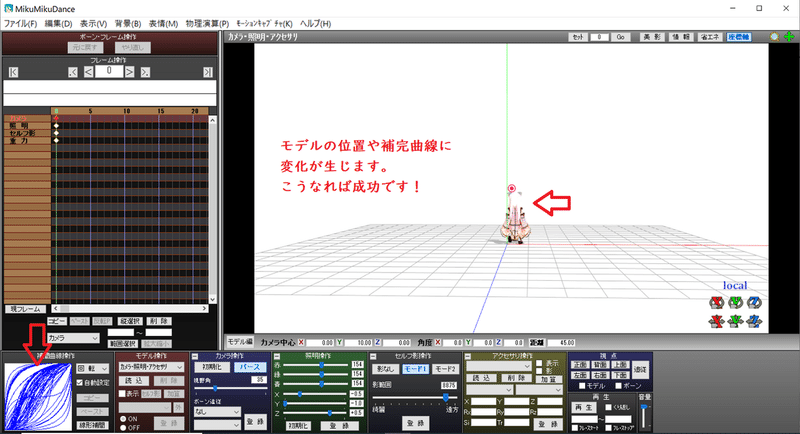This screenshot has height=434, width=800.
Task: Click the 座標軸 button above viewport
Action: (739, 37)
